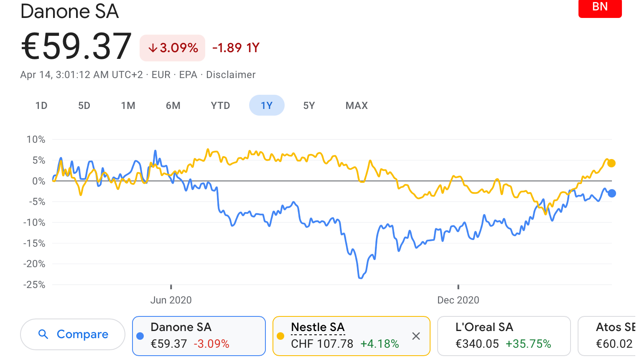Open the Disclaimer link
The height and width of the screenshot is (364, 642).
(x=231, y=75)
